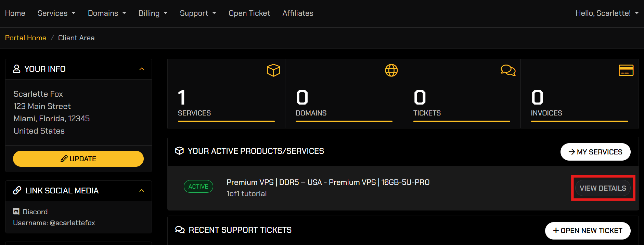Open the Support dropdown menu
644x245 pixels.
(198, 13)
